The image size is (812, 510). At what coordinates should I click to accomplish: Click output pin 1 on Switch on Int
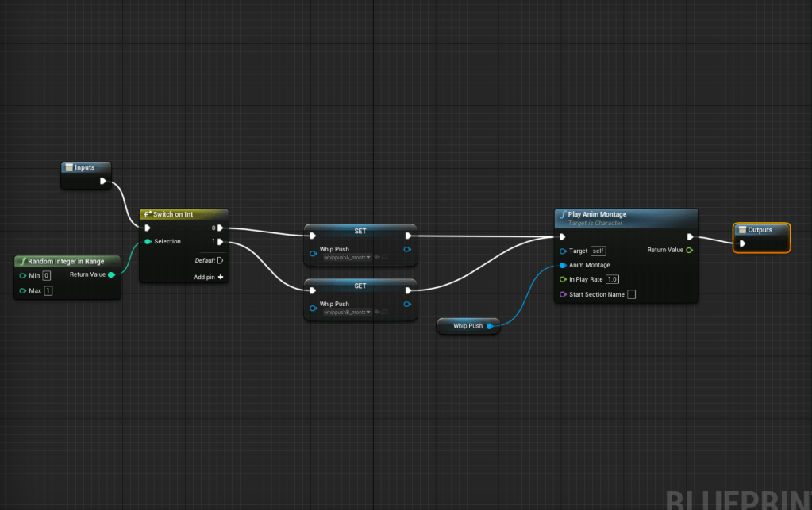tap(220, 242)
